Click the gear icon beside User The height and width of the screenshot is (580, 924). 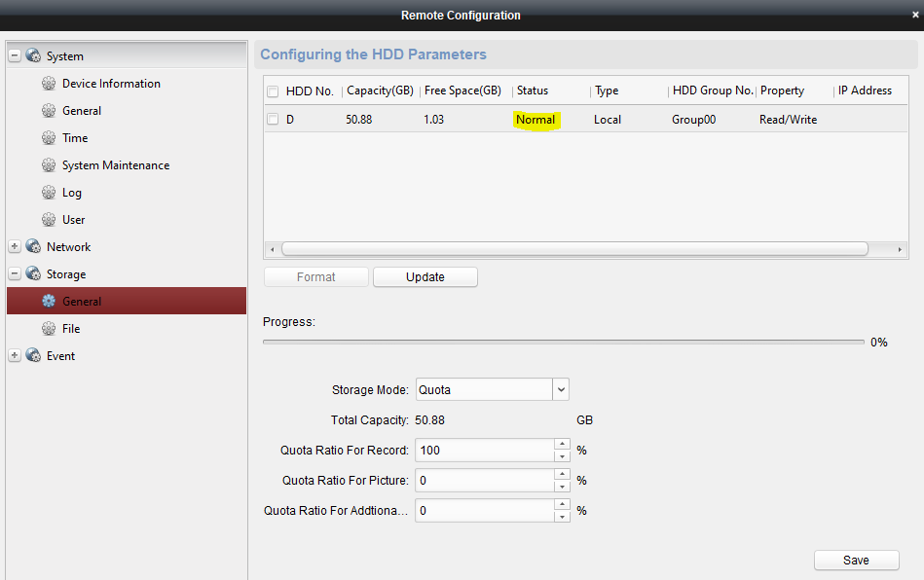click(49, 220)
